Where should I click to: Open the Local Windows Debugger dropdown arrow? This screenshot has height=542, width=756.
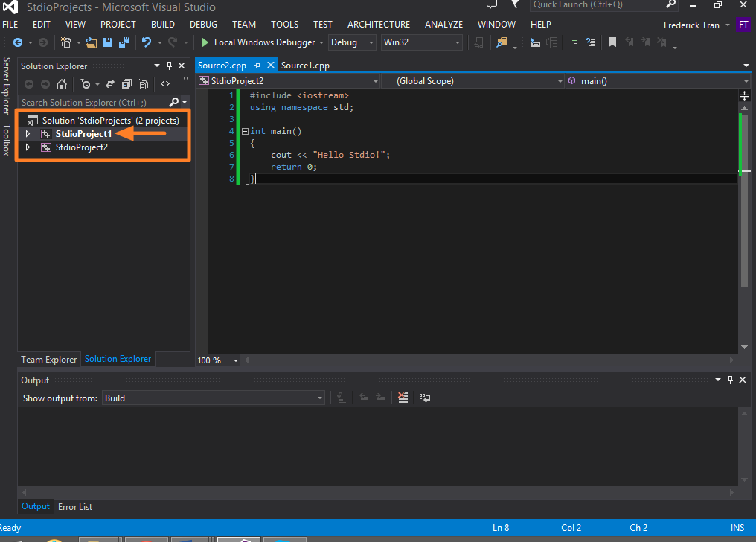click(321, 42)
